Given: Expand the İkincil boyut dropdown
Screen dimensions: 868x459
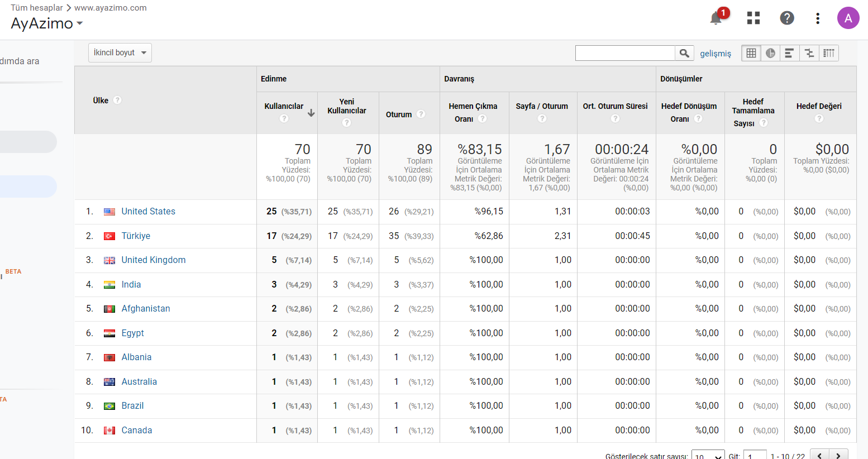Looking at the screenshot, I should point(120,52).
